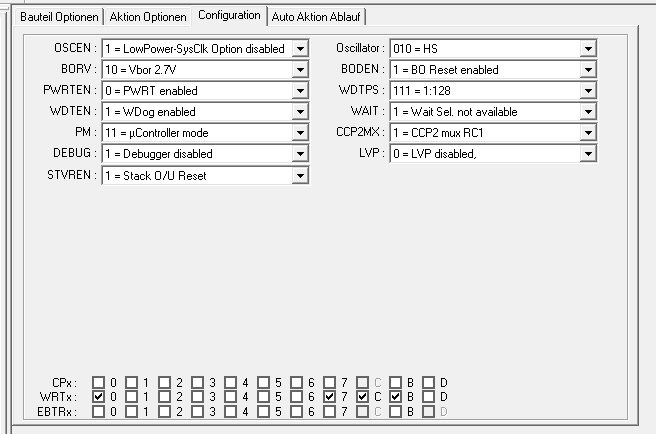Go to Auto Aktion Ablauf tab
656x434 pixels.
316,17
